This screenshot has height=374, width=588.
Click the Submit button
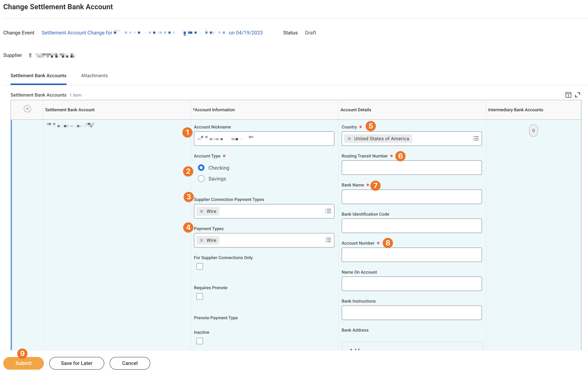23,363
